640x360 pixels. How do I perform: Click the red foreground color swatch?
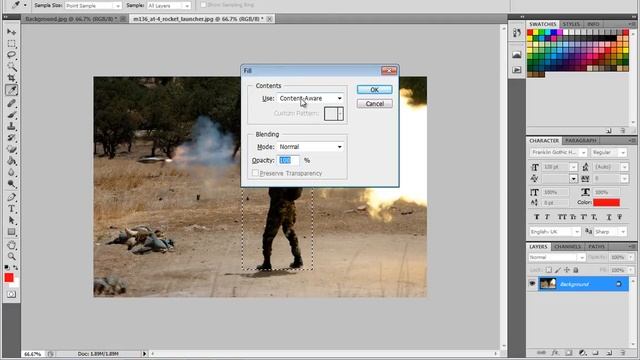coord(9,278)
